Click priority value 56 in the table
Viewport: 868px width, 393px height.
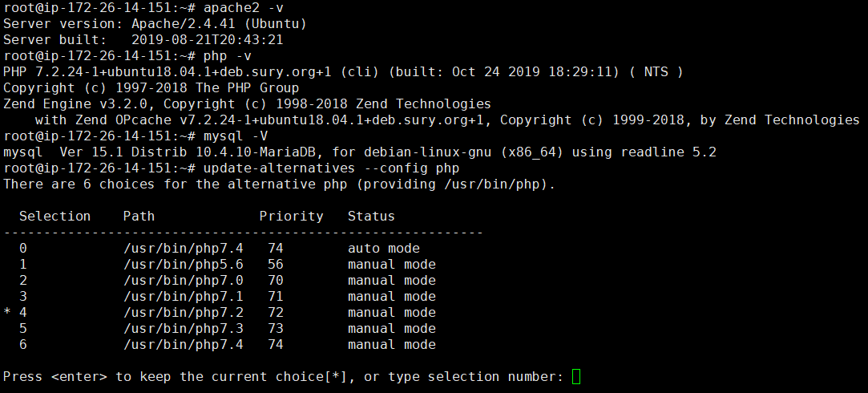tap(275, 265)
